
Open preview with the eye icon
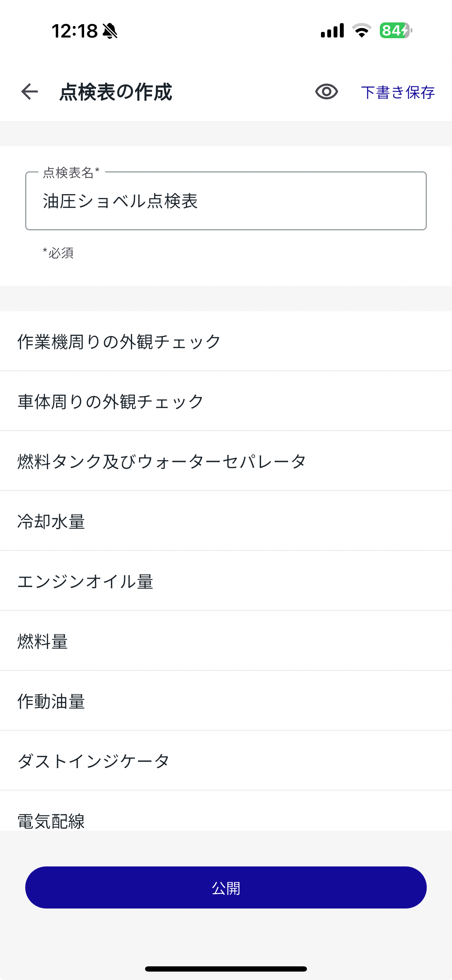(327, 92)
